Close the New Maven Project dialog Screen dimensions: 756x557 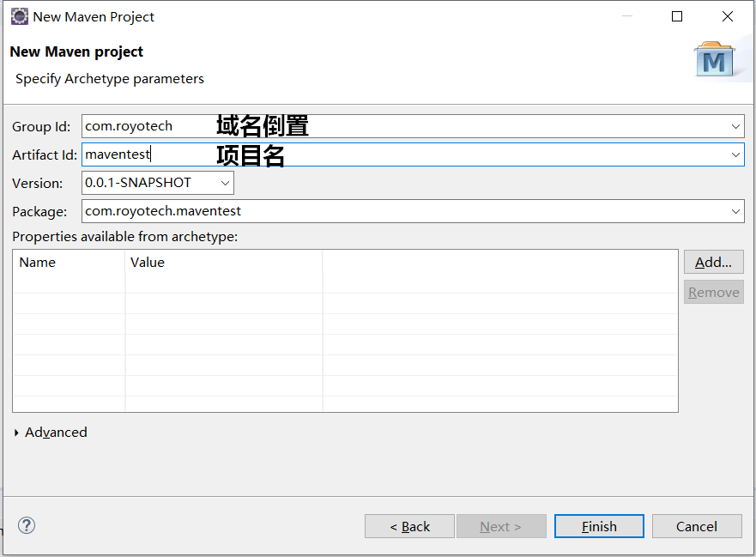(728, 16)
